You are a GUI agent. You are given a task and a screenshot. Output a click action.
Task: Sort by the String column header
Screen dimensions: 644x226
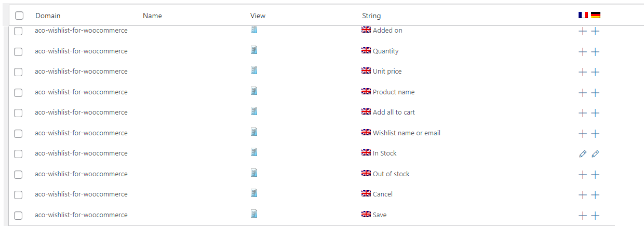pyautogui.click(x=371, y=16)
